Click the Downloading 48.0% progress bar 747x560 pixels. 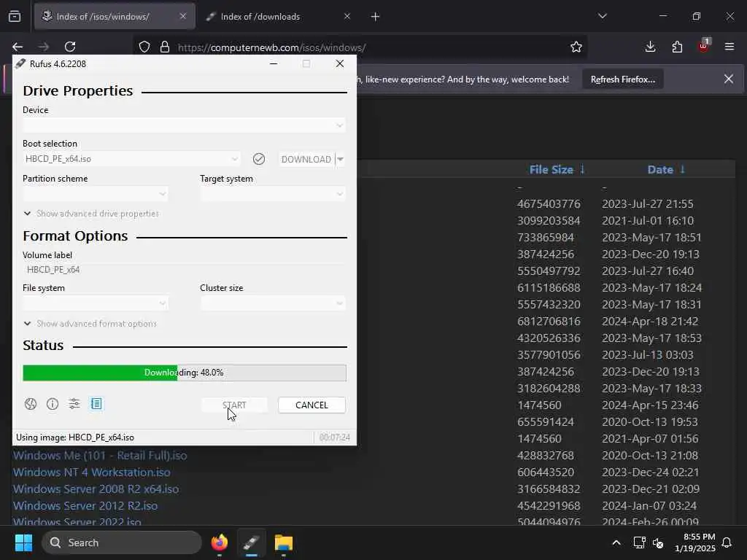coord(185,373)
